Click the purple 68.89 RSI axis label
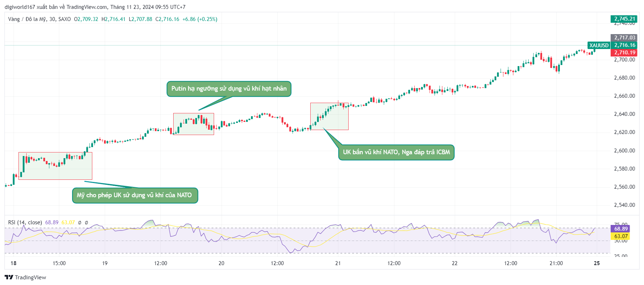Image resolution: width=644 pixels, height=285 pixels. [x=620, y=229]
